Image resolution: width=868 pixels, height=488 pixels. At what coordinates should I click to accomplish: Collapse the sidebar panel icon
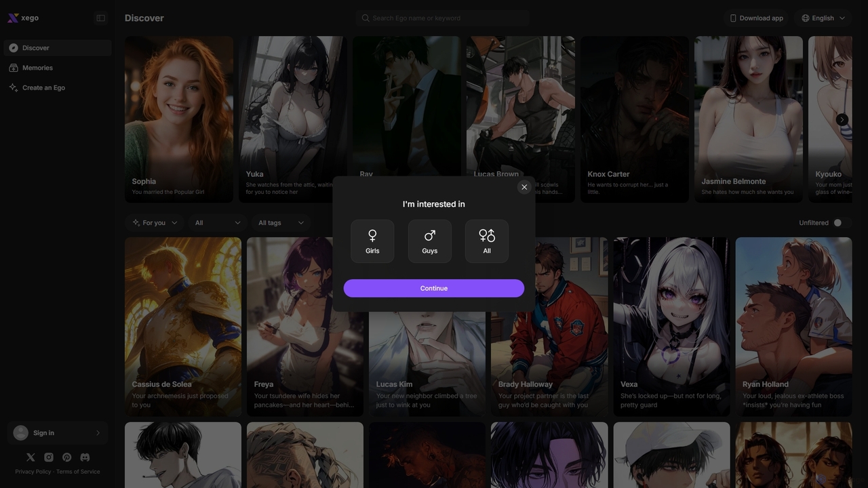(x=101, y=18)
